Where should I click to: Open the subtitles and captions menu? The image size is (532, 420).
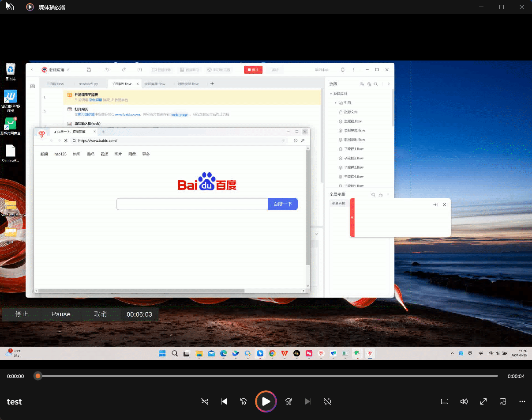(445, 401)
